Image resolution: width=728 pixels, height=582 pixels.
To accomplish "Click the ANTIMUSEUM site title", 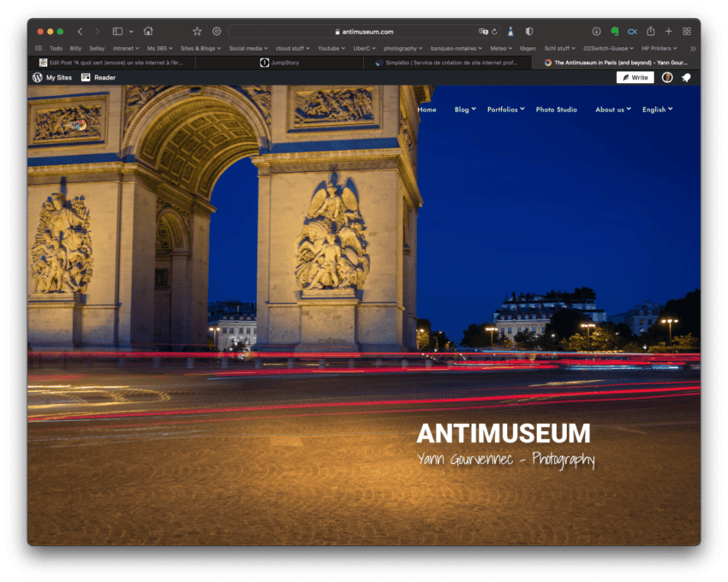I will tap(504, 433).
